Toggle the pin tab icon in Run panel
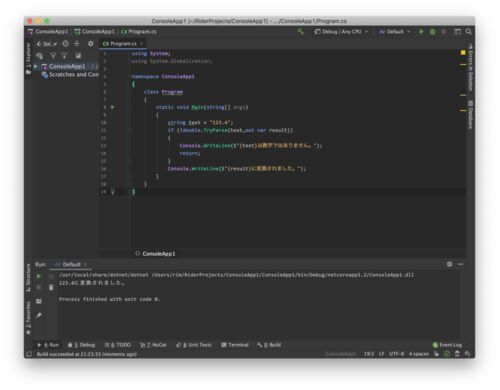The width and height of the screenshot is (500, 390). tap(39, 315)
